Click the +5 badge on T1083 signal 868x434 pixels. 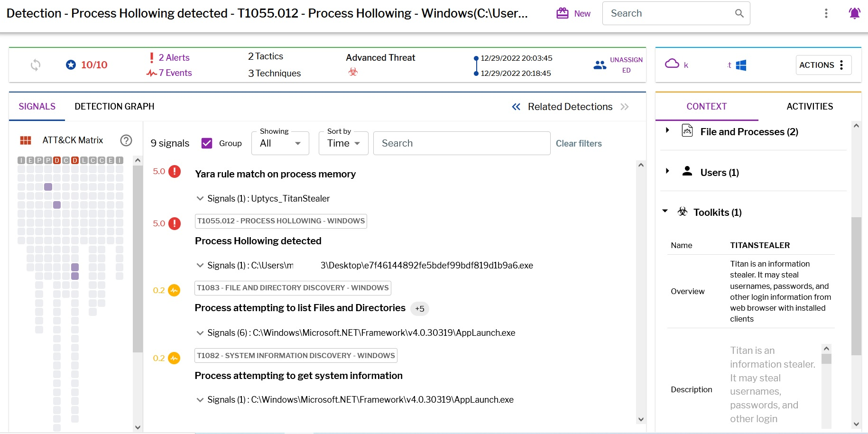420,309
